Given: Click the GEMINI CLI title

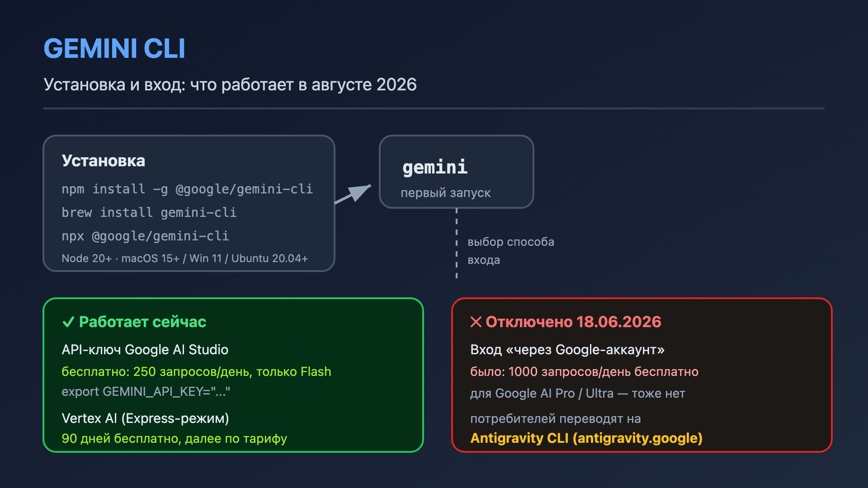Looking at the screenshot, I should 114,48.
